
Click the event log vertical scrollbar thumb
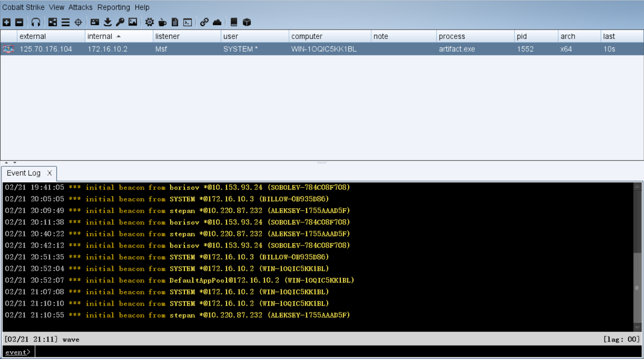pyautogui.click(x=637, y=288)
